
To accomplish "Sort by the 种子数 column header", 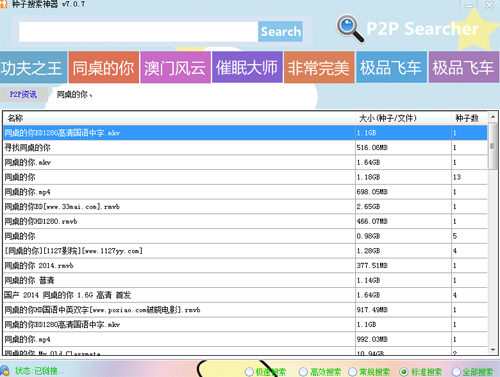I will (469, 118).
